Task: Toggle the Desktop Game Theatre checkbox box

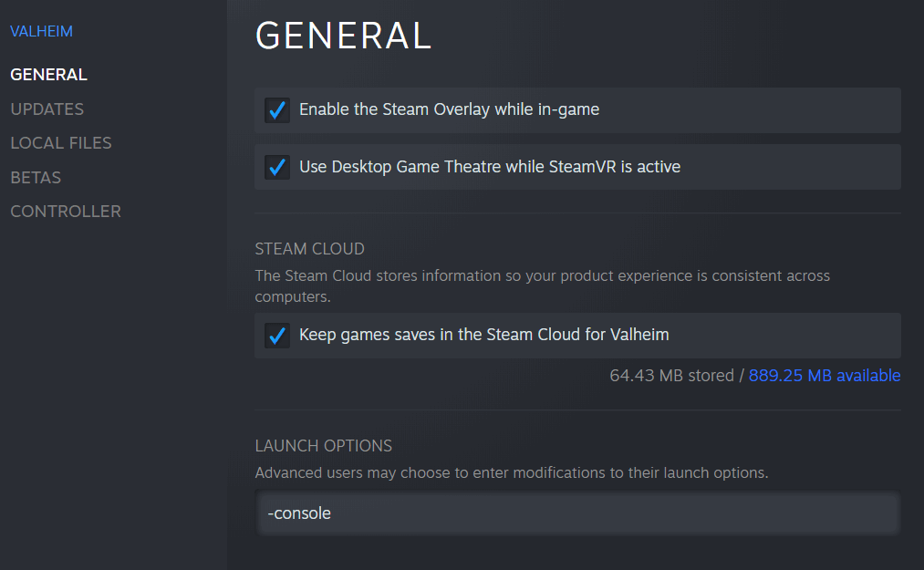Action: coord(276,168)
